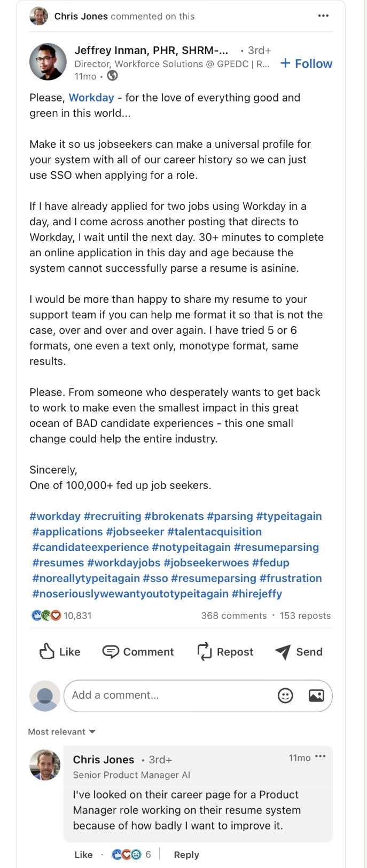Open the post's three-dot options menu
This screenshot has height=868, width=367.
pos(323,16)
